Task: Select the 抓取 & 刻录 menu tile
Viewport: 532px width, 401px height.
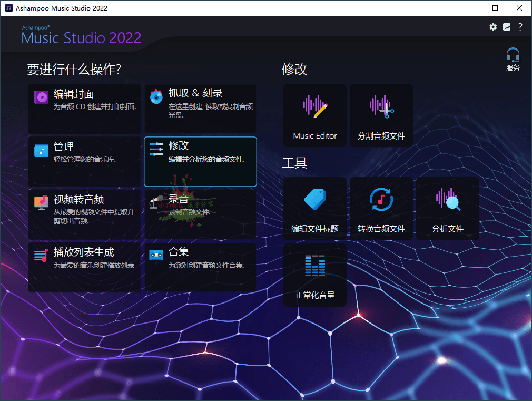Action: click(200, 109)
